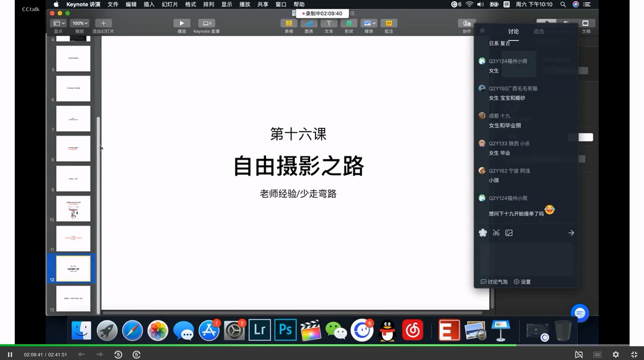Open the image upload icon in chat
644x360 pixels.
[509, 233]
